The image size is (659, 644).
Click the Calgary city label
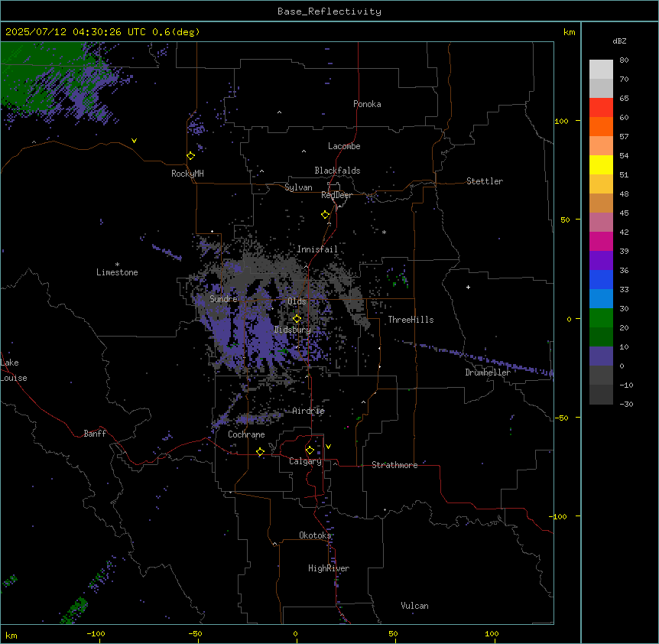(305, 461)
